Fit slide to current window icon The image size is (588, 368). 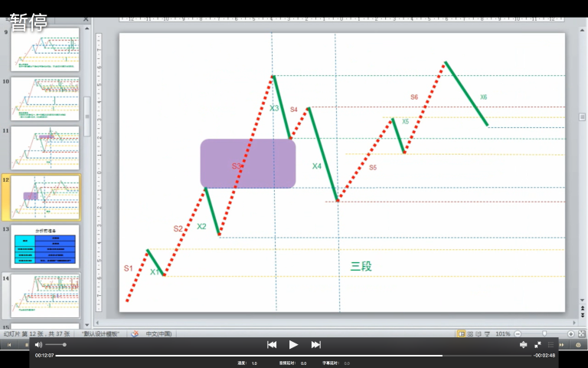581,334
